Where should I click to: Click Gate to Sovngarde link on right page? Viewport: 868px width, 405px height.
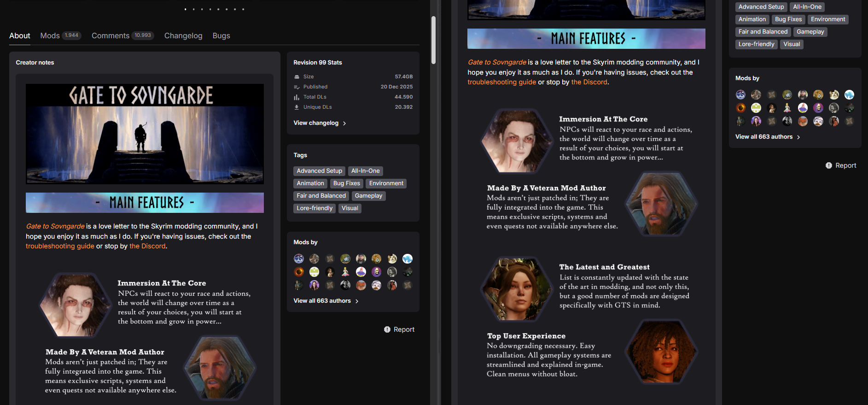click(x=497, y=62)
